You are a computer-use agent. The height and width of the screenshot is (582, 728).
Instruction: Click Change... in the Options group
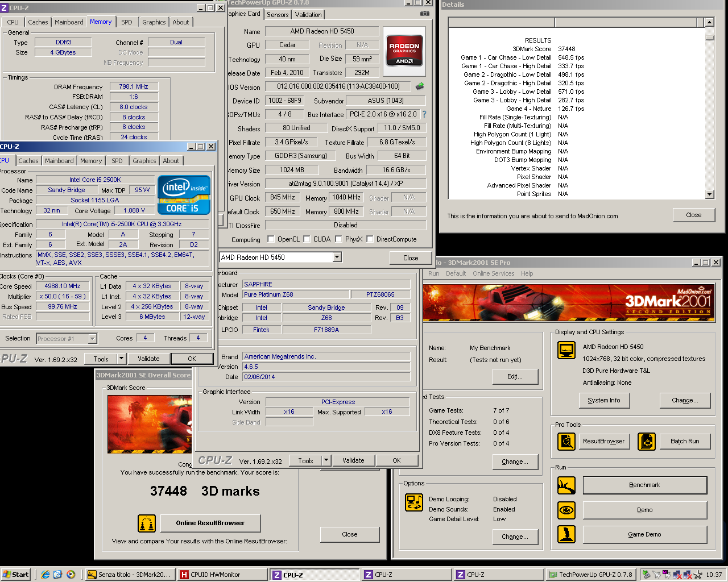pos(515,537)
